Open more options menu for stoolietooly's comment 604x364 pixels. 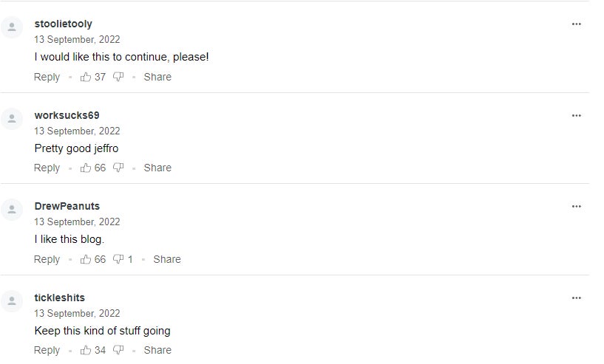[576, 24]
